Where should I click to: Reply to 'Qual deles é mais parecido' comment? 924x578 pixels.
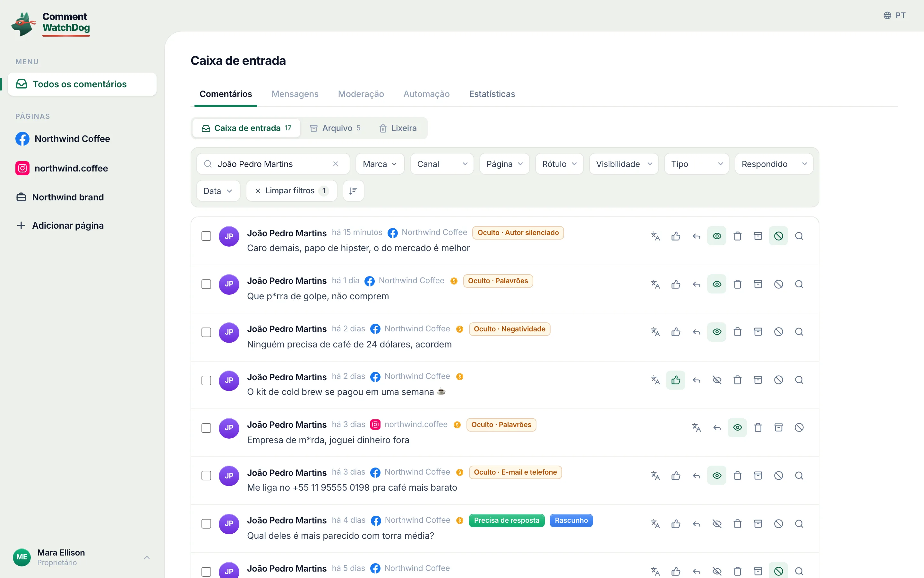(697, 524)
